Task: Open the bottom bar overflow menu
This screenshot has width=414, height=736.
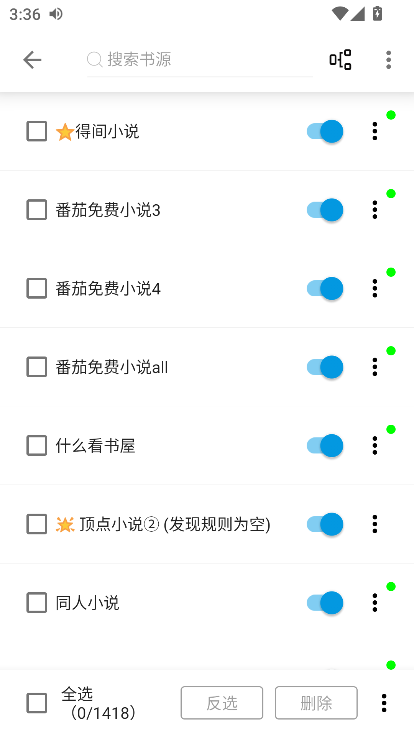Action: pyautogui.click(x=384, y=703)
